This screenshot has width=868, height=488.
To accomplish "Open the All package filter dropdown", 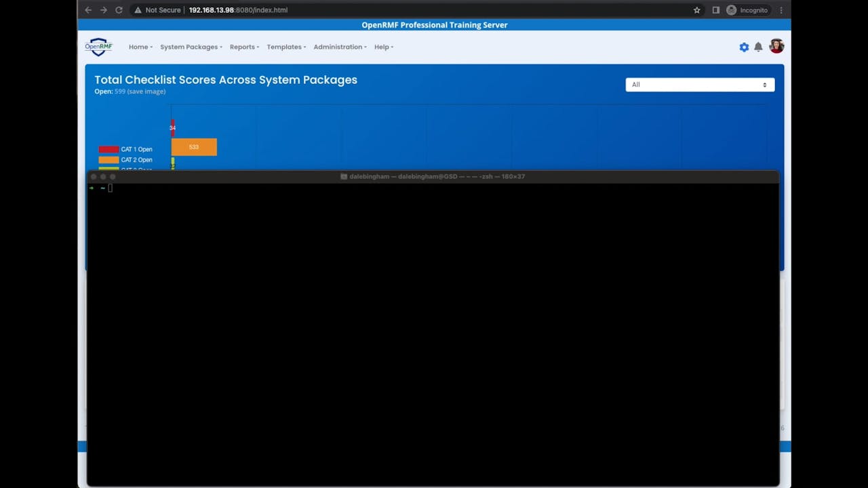I will (700, 84).
